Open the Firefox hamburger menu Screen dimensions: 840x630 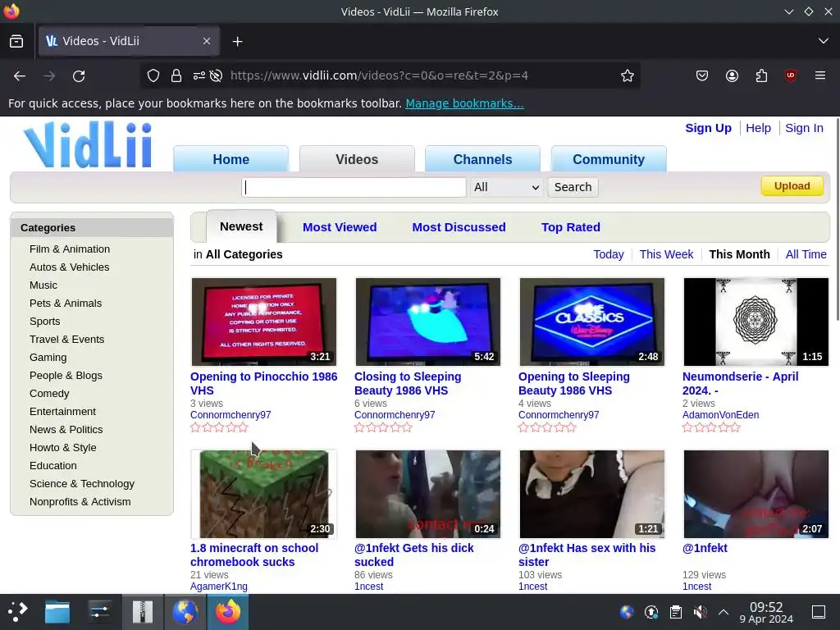[820, 75]
